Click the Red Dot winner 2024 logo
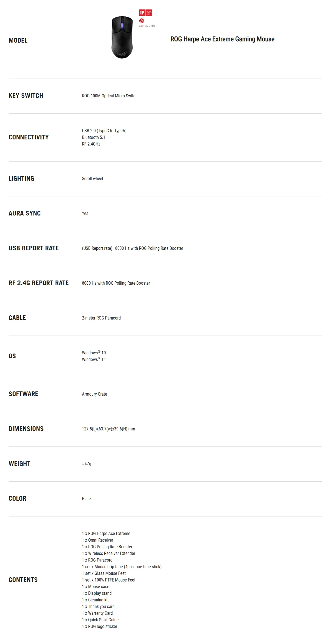 147,22
